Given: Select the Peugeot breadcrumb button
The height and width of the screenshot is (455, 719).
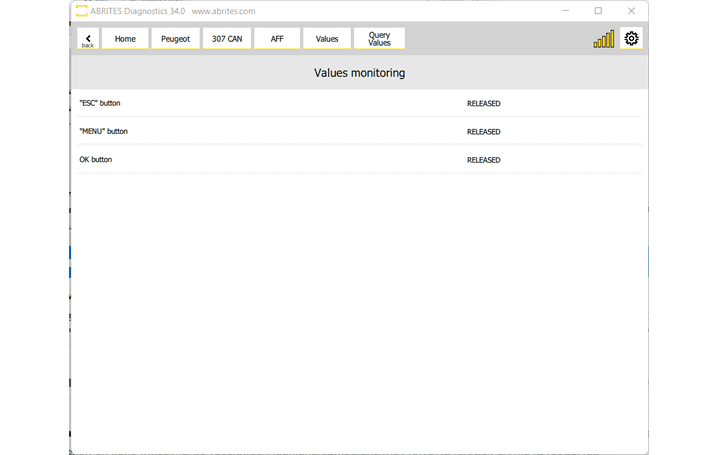Looking at the screenshot, I should pyautogui.click(x=175, y=39).
